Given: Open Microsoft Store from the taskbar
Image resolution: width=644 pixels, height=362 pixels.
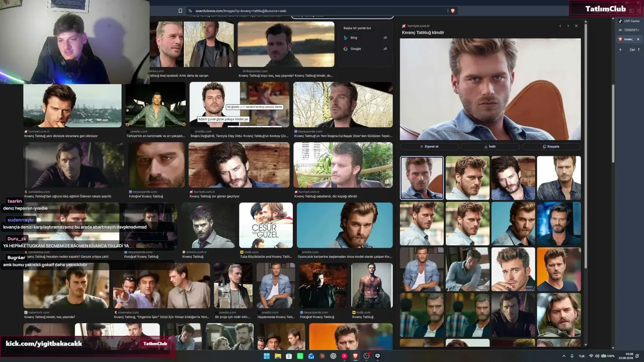Looking at the screenshot, I should (x=289, y=356).
